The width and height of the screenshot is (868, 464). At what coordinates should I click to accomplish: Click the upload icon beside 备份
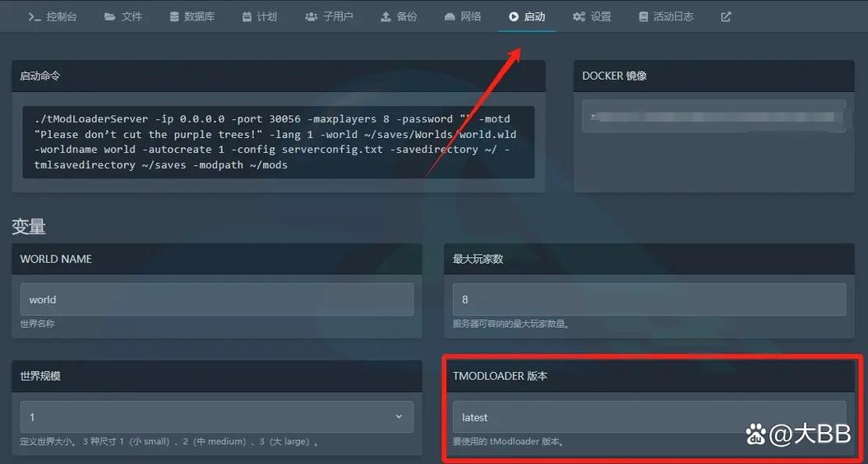386,16
